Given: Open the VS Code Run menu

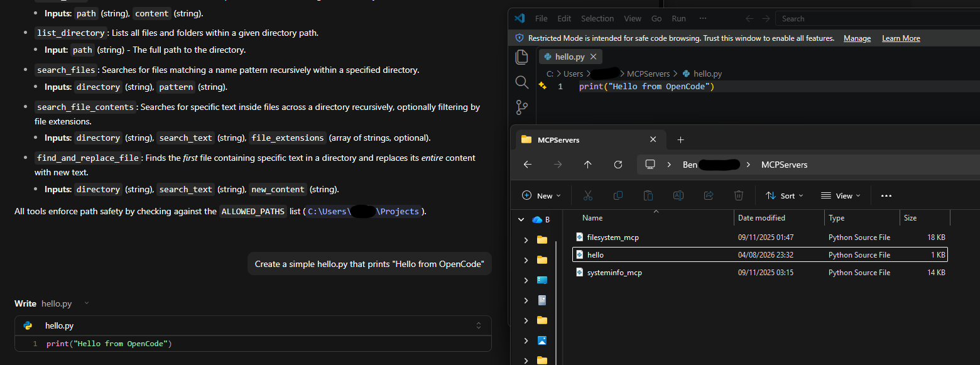Looking at the screenshot, I should click(678, 18).
